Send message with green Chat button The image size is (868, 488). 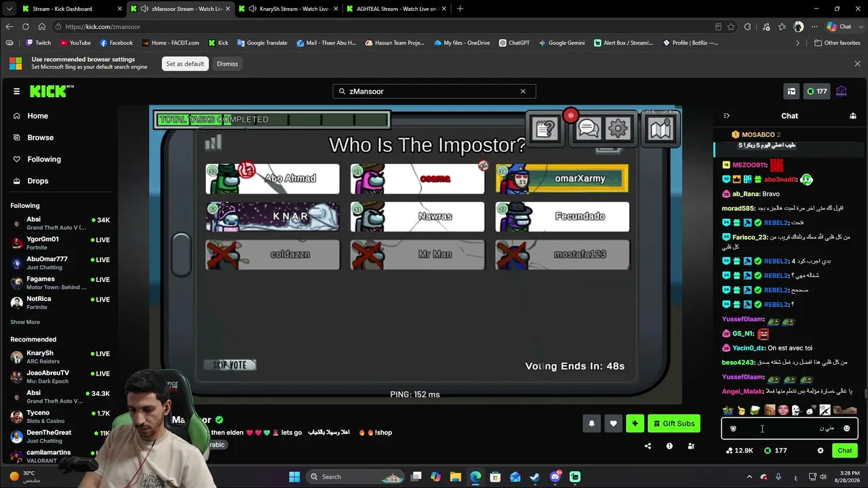845,450
